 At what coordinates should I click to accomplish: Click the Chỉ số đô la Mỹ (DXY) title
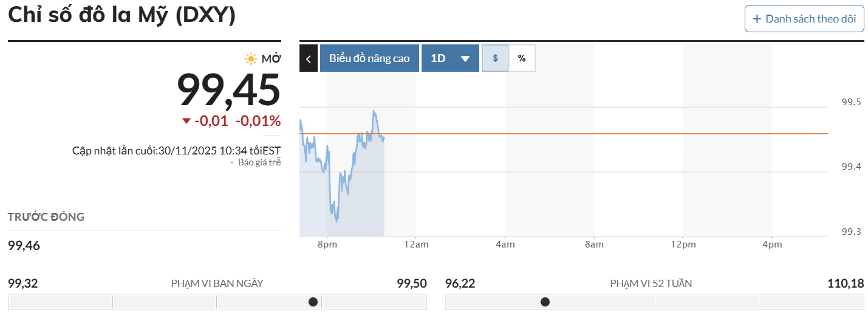click(x=121, y=15)
